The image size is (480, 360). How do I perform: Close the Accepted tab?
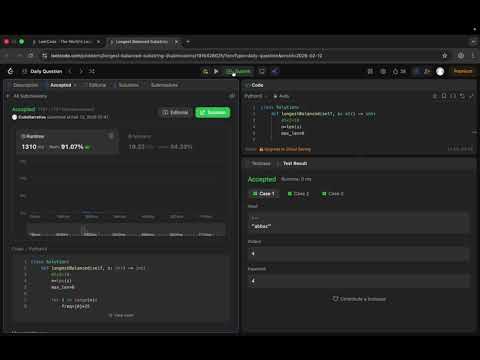click(75, 85)
